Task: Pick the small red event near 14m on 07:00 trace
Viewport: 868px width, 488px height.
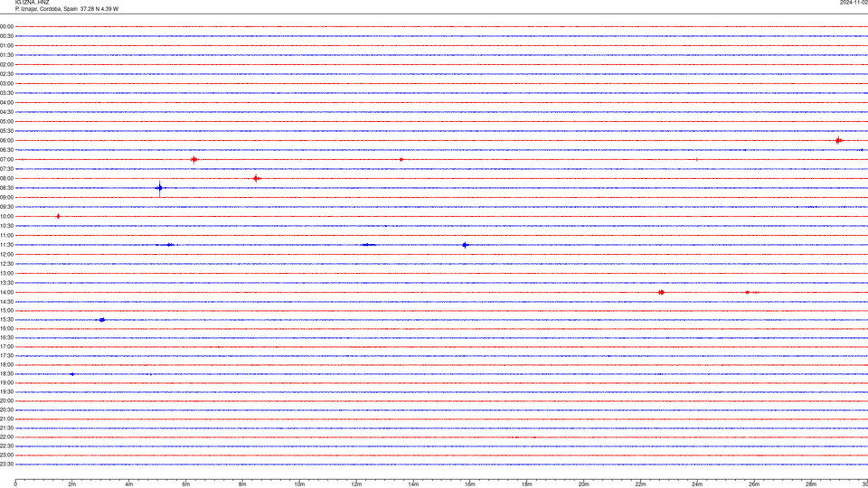Action: click(x=401, y=159)
